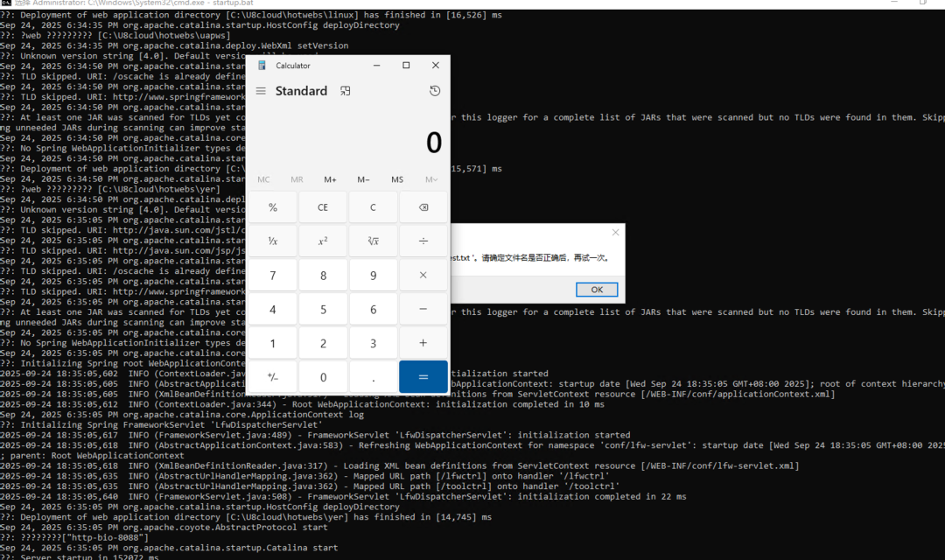
Task: Enable keep-on-top mode in Calculator
Action: pyautogui.click(x=345, y=90)
